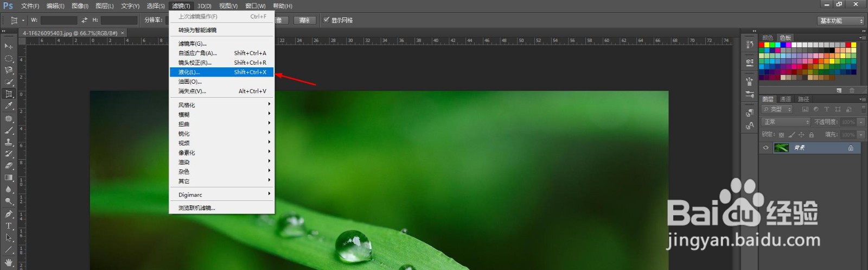The height and width of the screenshot is (270, 868).
Task: Select the Pen tool
Action: pyautogui.click(x=9, y=214)
